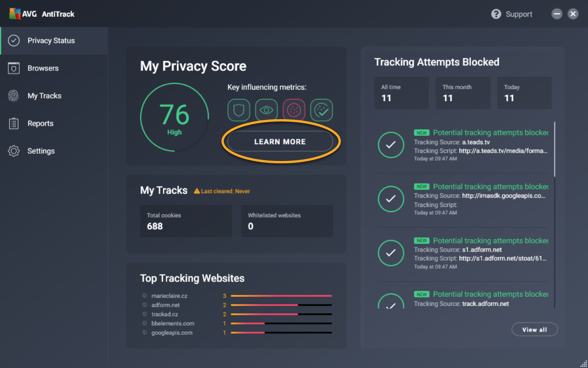Open the Reports section

tap(54, 123)
